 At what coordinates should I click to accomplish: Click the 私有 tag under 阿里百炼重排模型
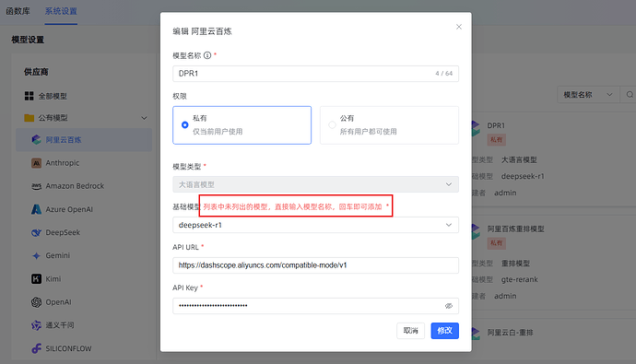496,243
